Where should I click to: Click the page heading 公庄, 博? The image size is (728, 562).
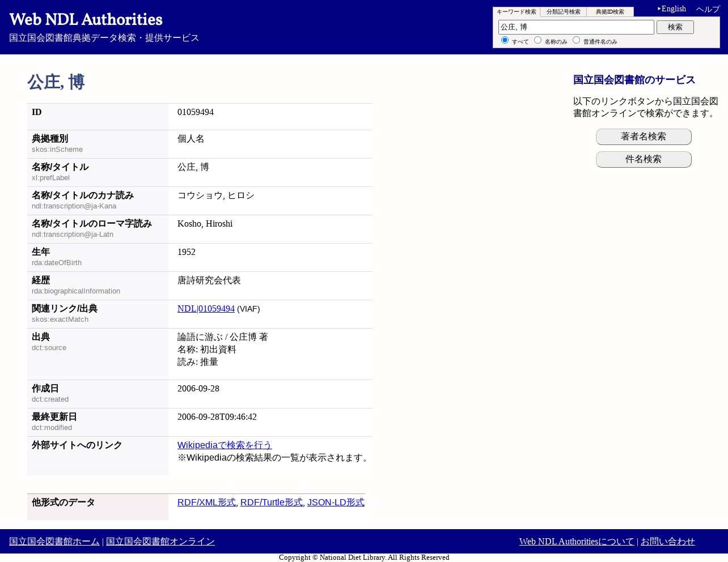tap(56, 82)
